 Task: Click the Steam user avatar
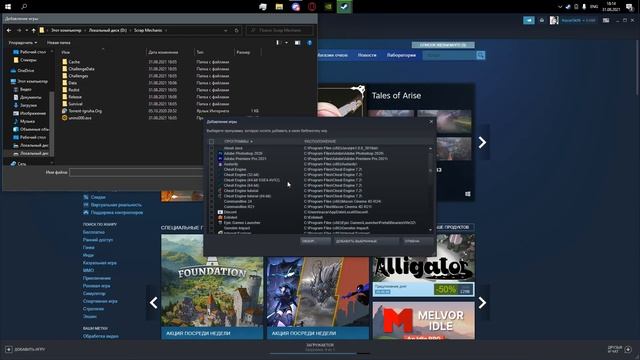click(x=554, y=20)
